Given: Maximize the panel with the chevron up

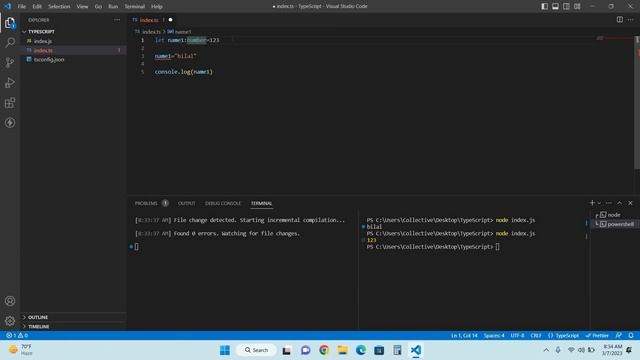Looking at the screenshot, I should pyautogui.click(x=620, y=203).
